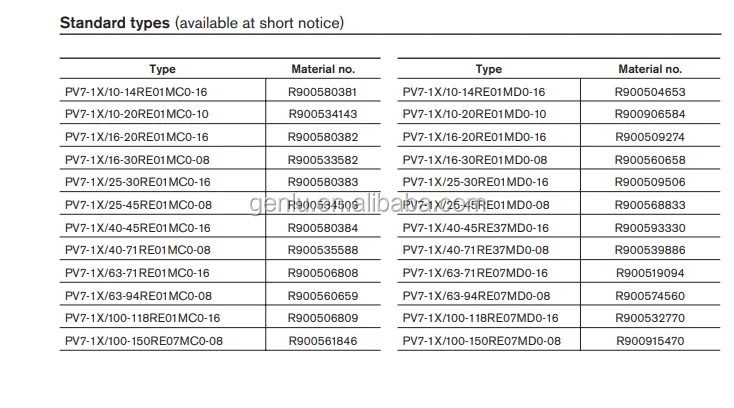Image resolution: width=734 pixels, height=408 pixels.
Task: Click material number R900580381
Action: click(322, 92)
